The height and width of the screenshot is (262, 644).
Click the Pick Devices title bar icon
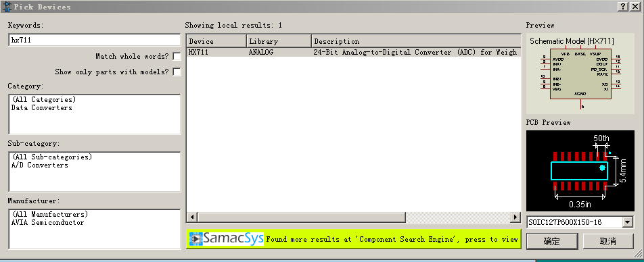pos(7,6)
